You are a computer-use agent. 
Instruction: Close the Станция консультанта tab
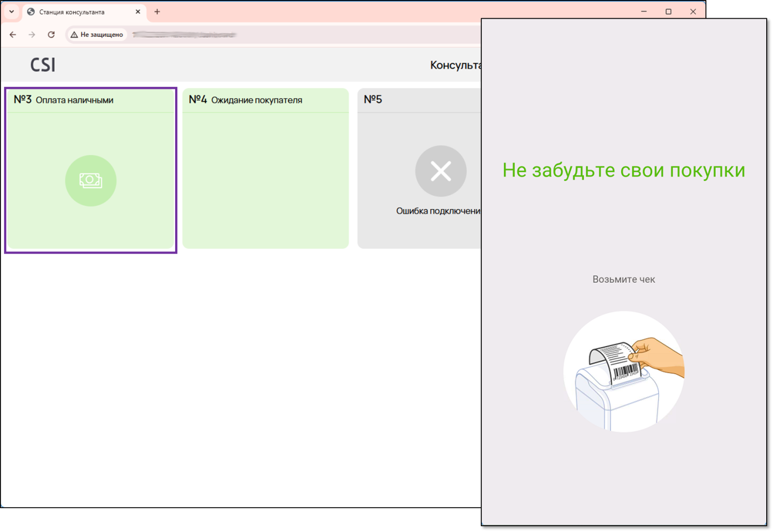click(x=138, y=11)
